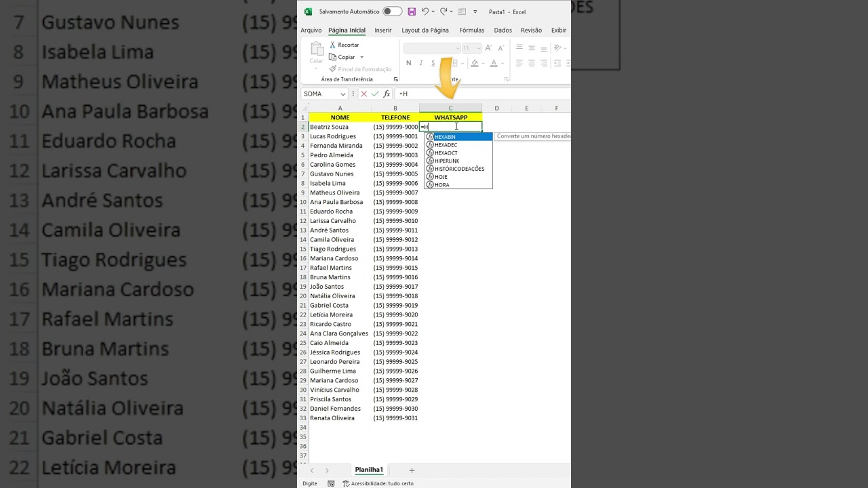
Task: Select the HORA function suggestion
Action: click(x=458, y=185)
